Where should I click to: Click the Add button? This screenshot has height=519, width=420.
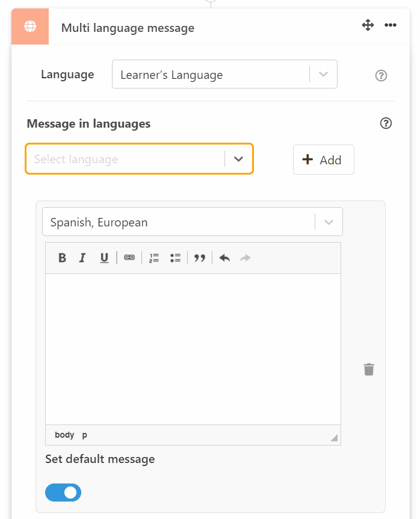tap(323, 159)
